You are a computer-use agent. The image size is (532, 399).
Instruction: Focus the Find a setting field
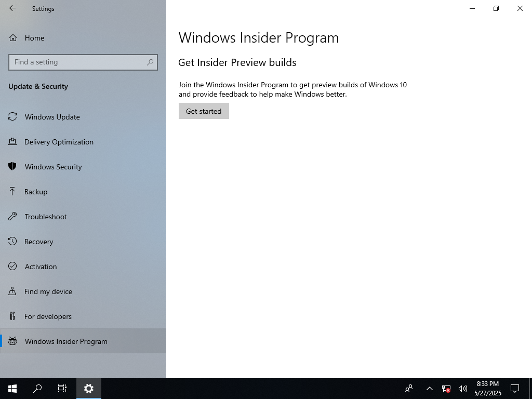tap(83, 62)
